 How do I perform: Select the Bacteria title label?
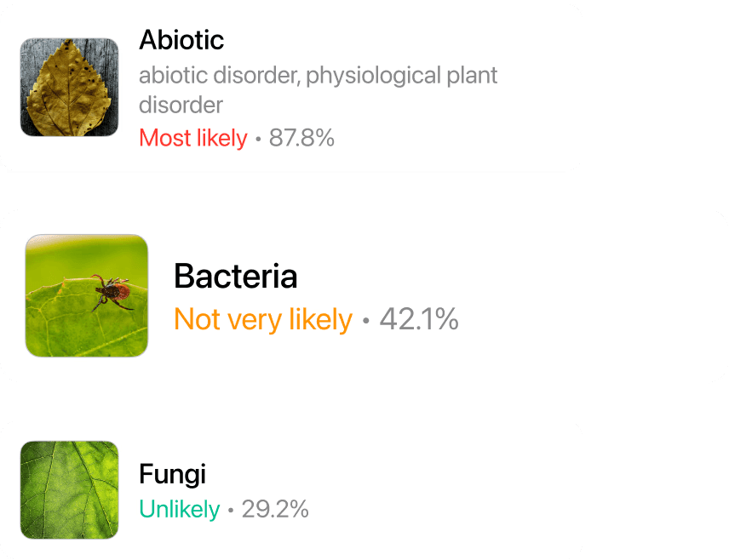[x=237, y=277]
